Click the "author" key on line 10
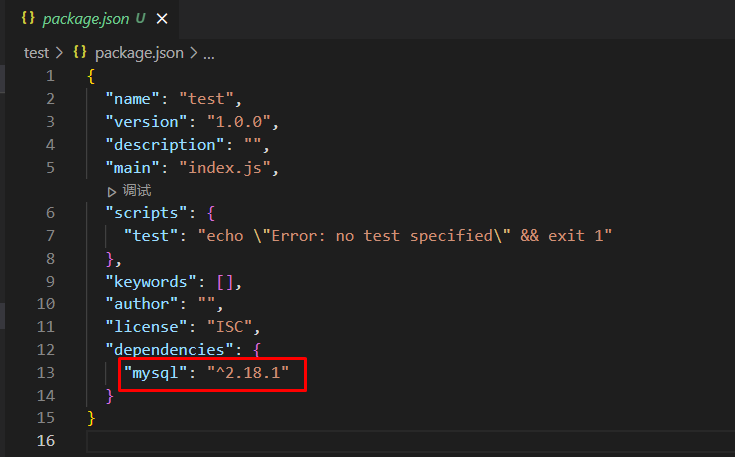The width and height of the screenshot is (735, 457). 142,304
